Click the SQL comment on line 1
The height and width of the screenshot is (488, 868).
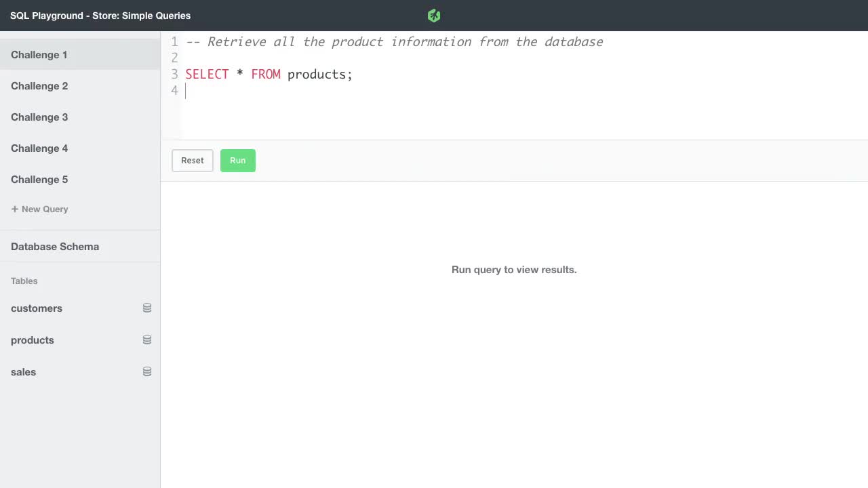(x=393, y=41)
